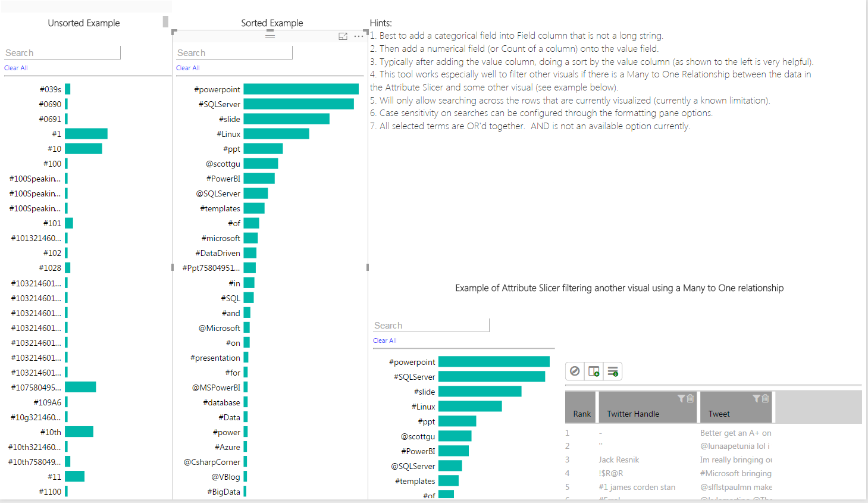Viewport: 868px width, 503px height.
Task: Open focus mode for the Sorted Example visual
Action: tap(343, 36)
